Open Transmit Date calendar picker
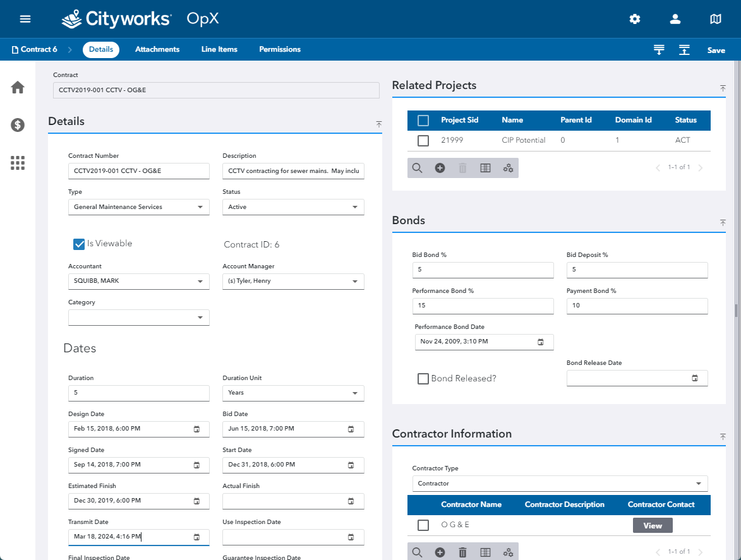741x560 pixels. point(196,537)
